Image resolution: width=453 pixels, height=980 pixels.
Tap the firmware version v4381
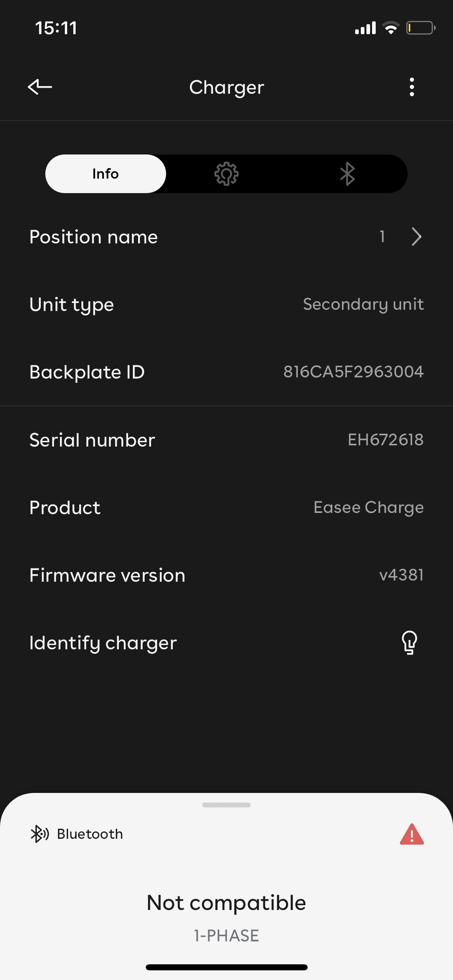pyautogui.click(x=401, y=575)
